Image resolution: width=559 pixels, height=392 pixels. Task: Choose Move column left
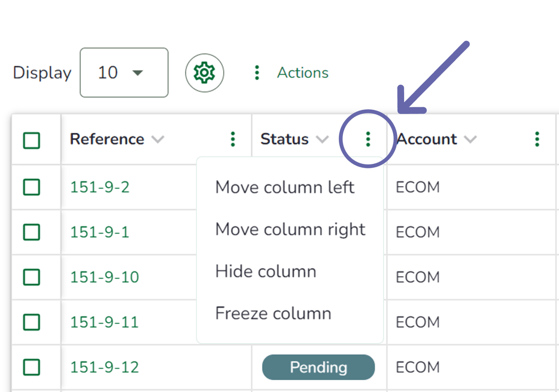click(285, 187)
